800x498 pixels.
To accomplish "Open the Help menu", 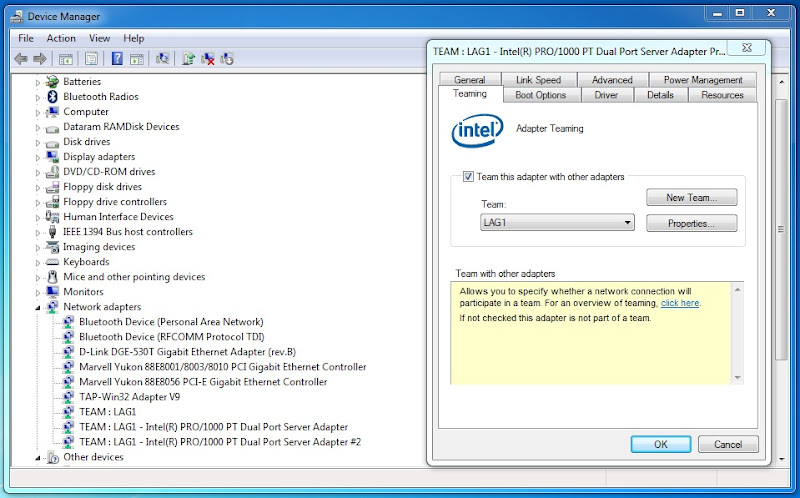I will pos(133,38).
